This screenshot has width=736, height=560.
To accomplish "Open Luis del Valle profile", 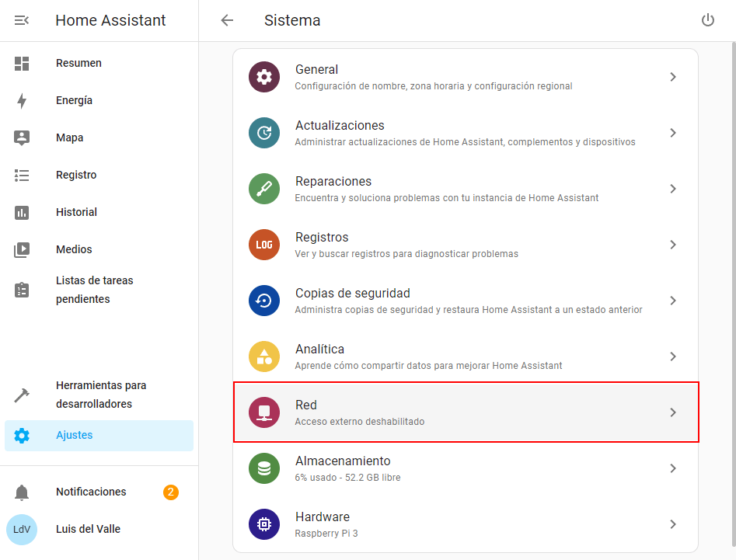I will tap(99, 529).
